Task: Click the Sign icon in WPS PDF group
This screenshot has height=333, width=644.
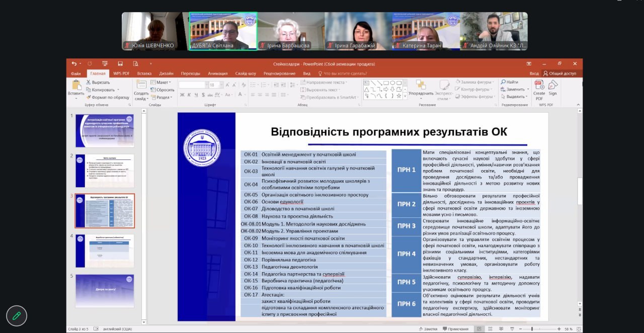Action: [552, 86]
